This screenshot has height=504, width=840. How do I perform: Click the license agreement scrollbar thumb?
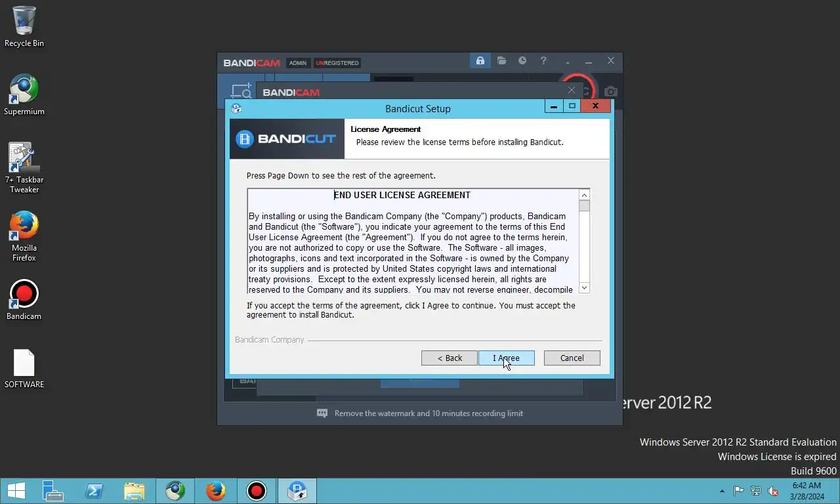(x=584, y=206)
